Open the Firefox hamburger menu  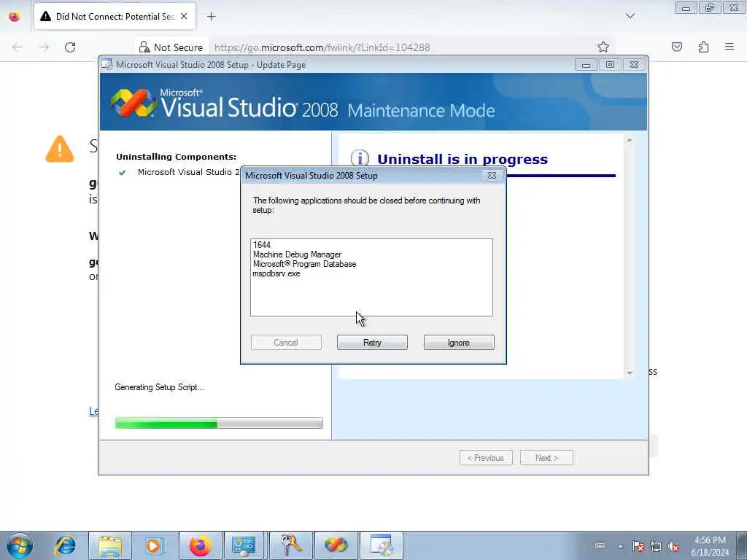pyautogui.click(x=729, y=47)
